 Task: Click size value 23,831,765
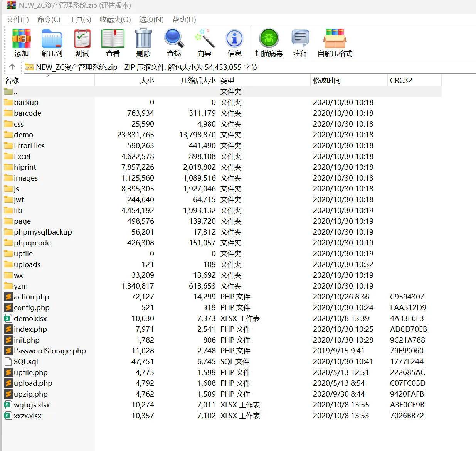(x=136, y=135)
